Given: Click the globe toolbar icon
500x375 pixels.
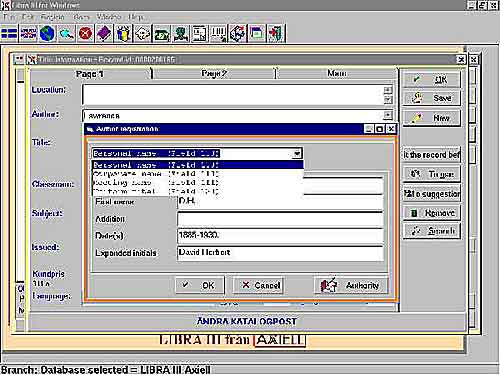Looking at the screenshot, I should [x=48, y=34].
